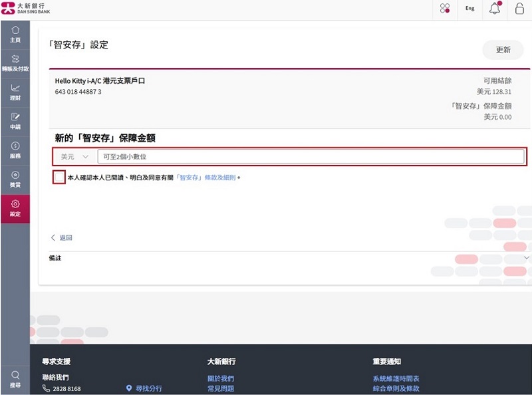
Task: Tick the 智安存 terms agreement checkbox
Action: tap(59, 178)
